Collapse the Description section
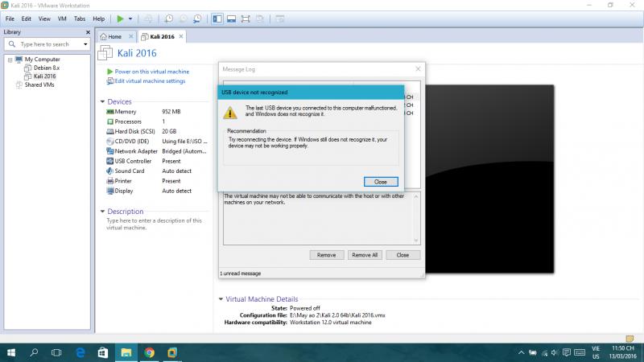 tap(102, 212)
